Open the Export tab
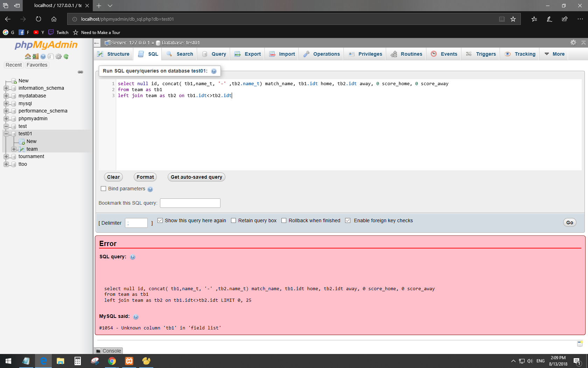Screen dimensions: 588x368 [x=248, y=54]
